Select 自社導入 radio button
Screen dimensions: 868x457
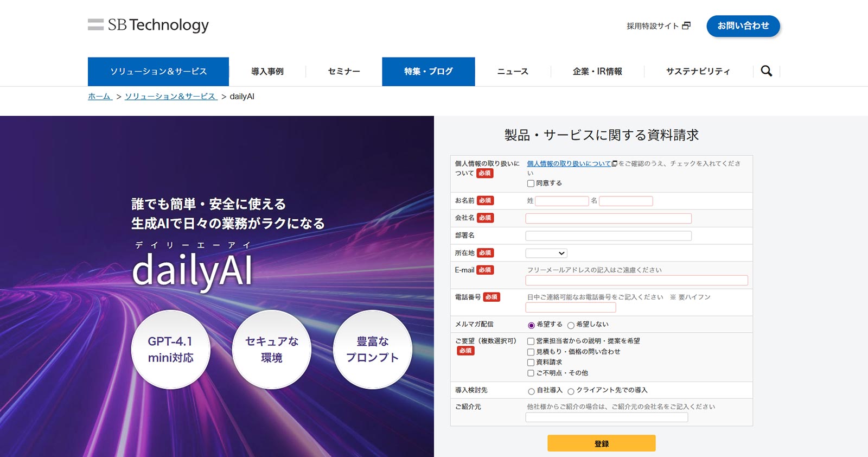tap(531, 391)
